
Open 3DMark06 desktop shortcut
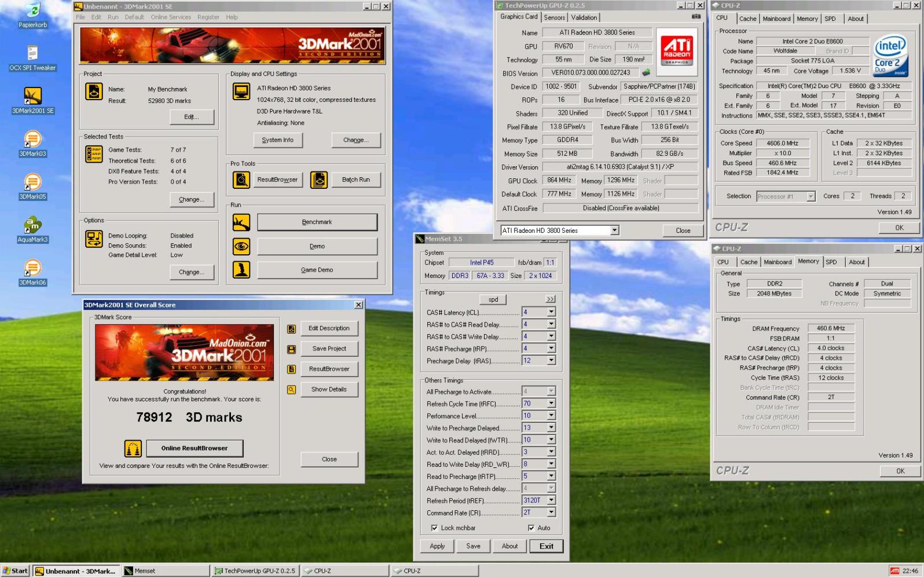[x=32, y=273]
